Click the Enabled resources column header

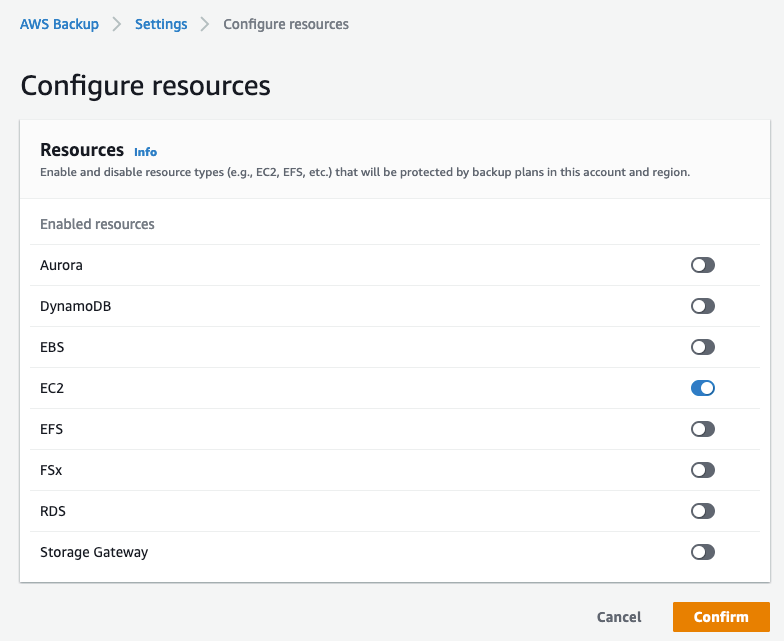(x=97, y=224)
